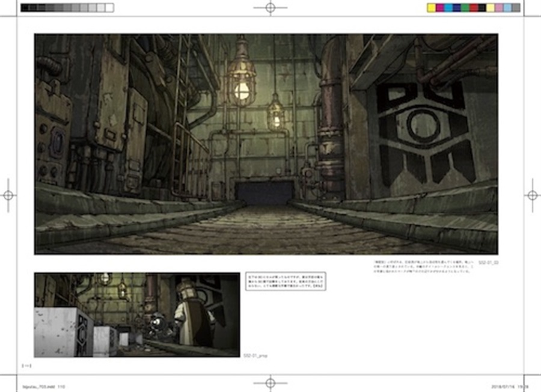Pick the black swatch in color bar
541x392 pixels.
[x=482, y=8]
